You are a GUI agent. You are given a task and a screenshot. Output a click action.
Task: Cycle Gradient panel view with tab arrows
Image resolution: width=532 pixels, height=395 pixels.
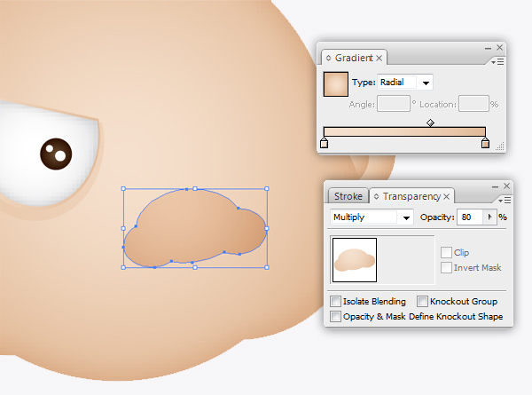pyautogui.click(x=328, y=58)
